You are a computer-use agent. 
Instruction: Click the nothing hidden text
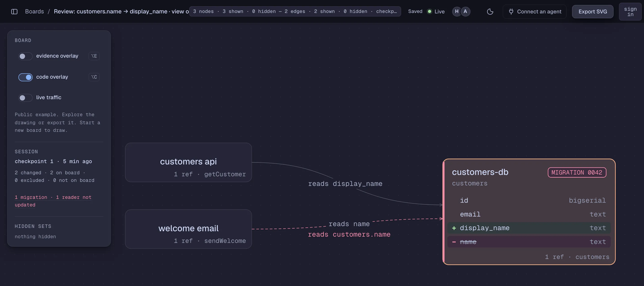tap(35, 237)
